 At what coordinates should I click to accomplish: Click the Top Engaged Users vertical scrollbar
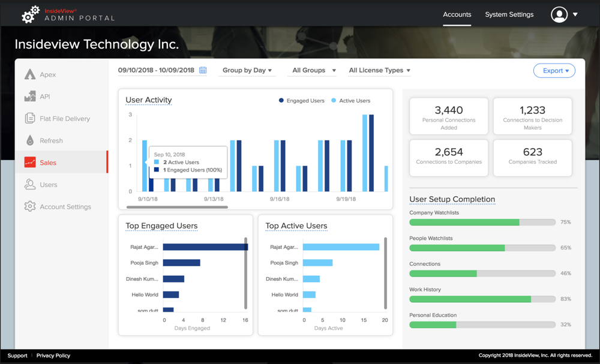245,273
